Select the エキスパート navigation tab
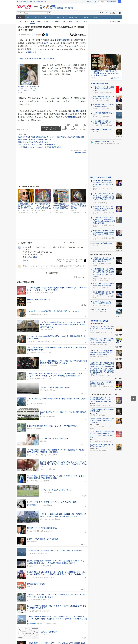138x644 pixels. click(x=48, y=17)
